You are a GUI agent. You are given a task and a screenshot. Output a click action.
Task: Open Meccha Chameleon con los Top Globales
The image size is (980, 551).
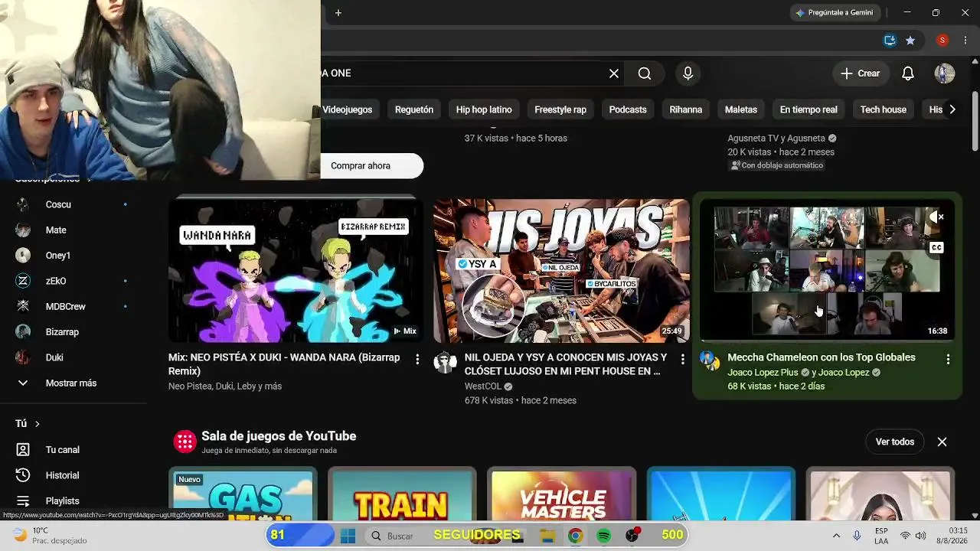[x=822, y=357]
